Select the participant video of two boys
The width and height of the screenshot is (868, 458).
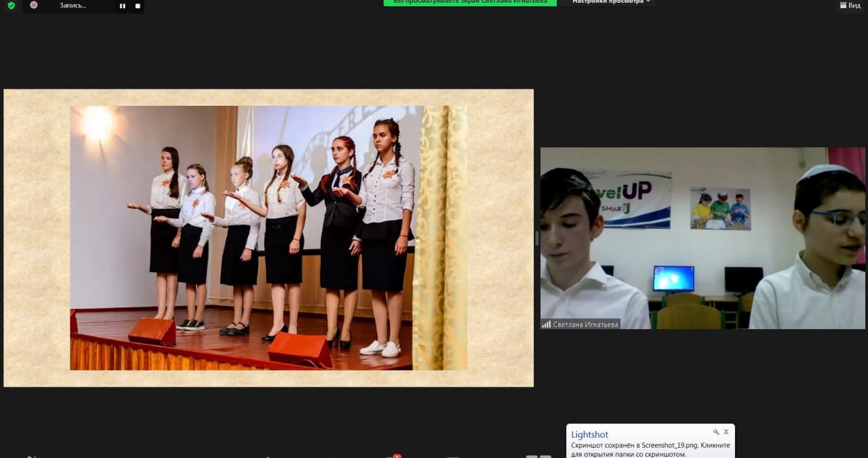point(703,237)
